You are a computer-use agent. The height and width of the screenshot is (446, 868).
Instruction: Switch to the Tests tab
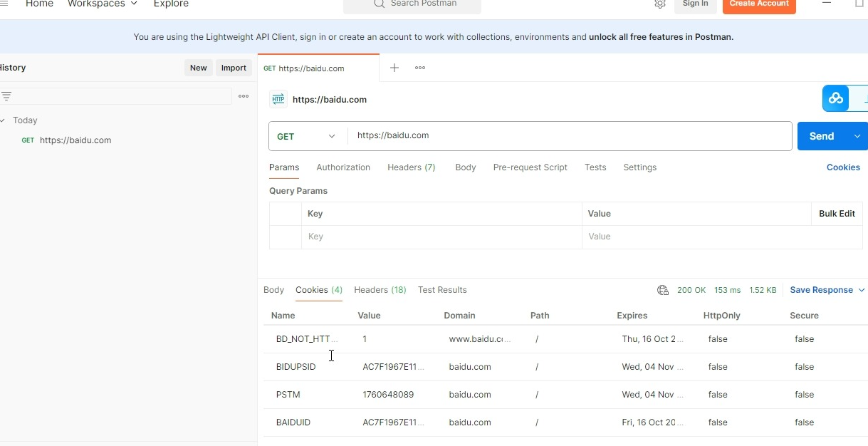click(x=595, y=167)
